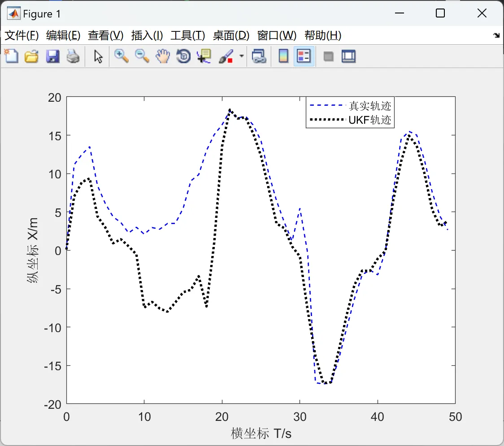The height and width of the screenshot is (446, 504).
Task: Open the brush color dropdown arrow
Action: 241,56
